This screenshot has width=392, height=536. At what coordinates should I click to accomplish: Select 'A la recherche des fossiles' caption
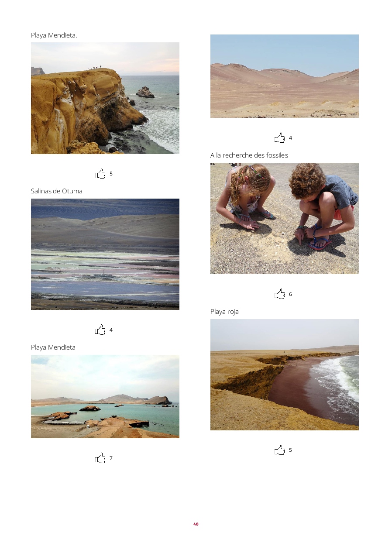point(249,155)
